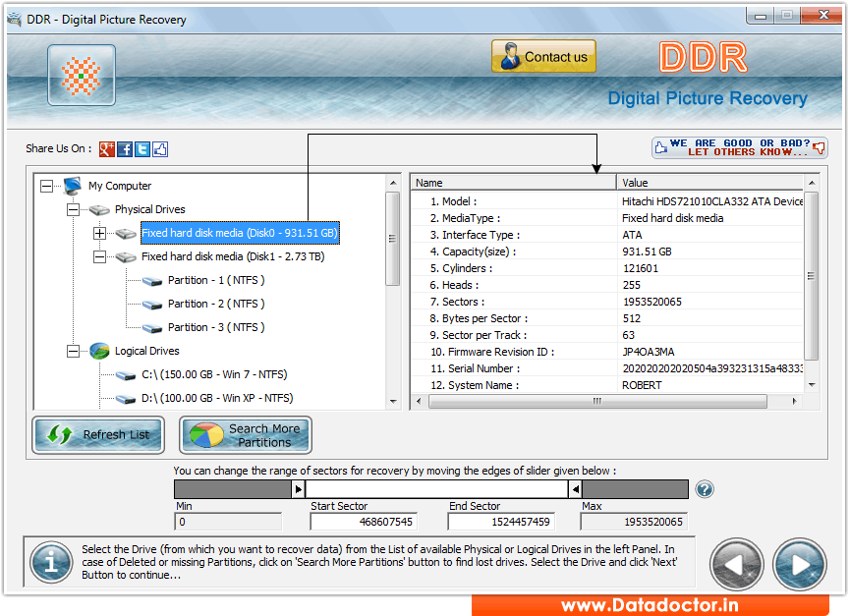Go back with the left arrow button
Screen dimensions: 849x616
737,565
